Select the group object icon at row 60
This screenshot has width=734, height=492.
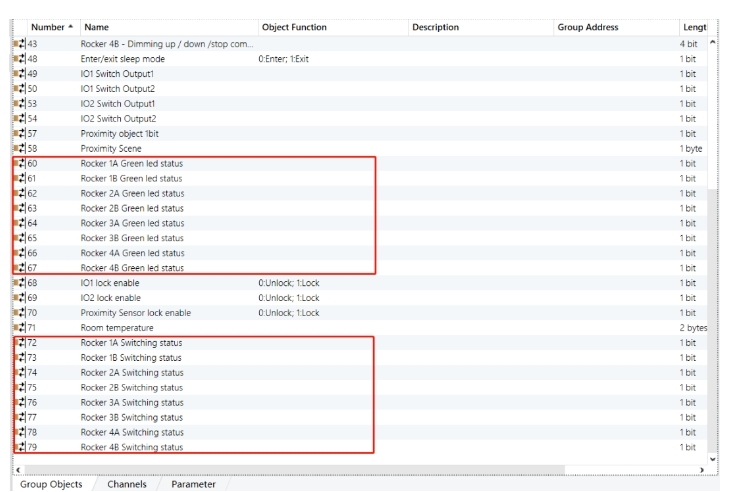[19, 164]
